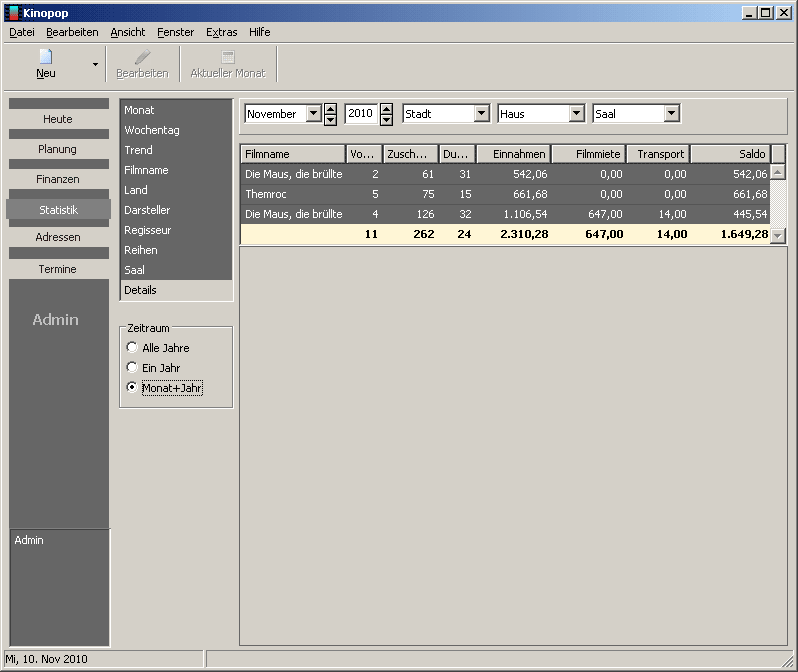The width and height of the screenshot is (798, 672).
Task: Click the Aktueller Monat calendar icon
Action: tap(228, 57)
